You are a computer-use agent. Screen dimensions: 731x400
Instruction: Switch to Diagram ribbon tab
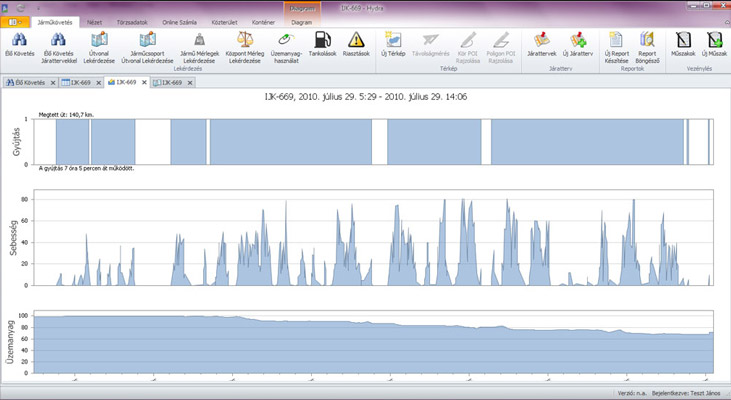(x=302, y=22)
